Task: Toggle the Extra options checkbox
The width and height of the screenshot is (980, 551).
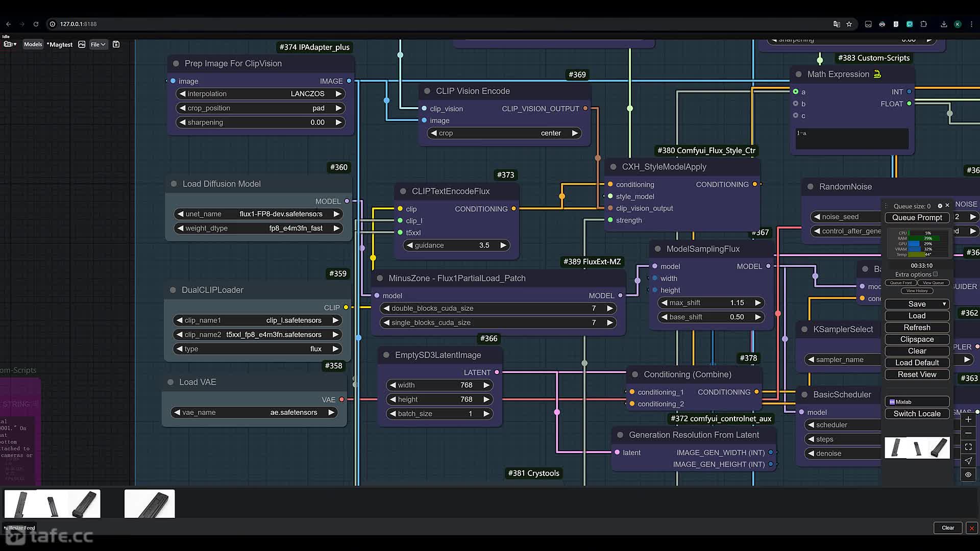Action: (x=936, y=274)
